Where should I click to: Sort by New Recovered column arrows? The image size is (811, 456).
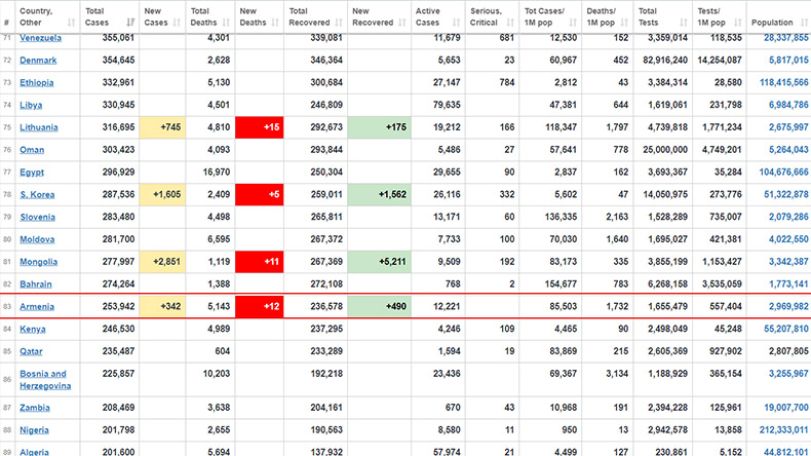(402, 22)
